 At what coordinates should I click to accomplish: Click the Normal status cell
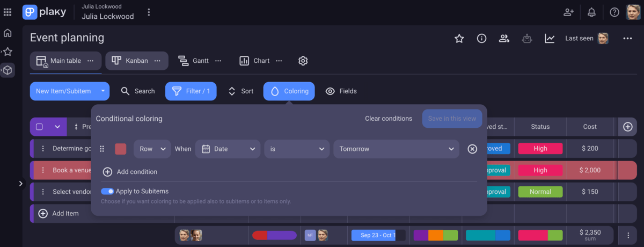pyautogui.click(x=540, y=192)
